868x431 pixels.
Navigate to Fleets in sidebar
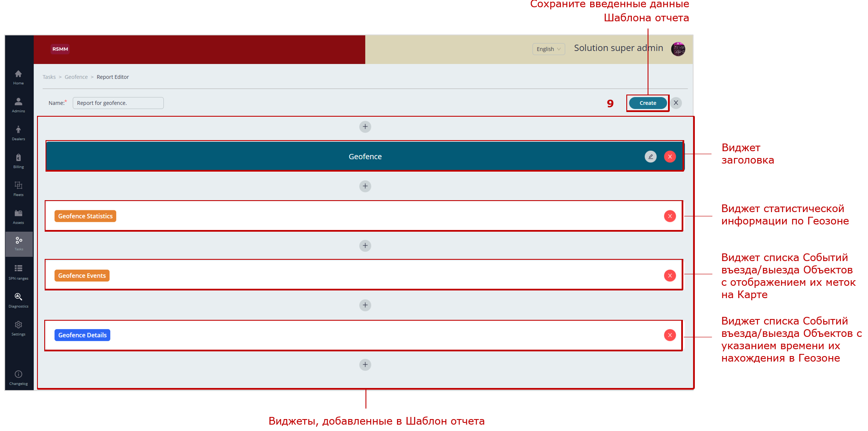[18, 188]
